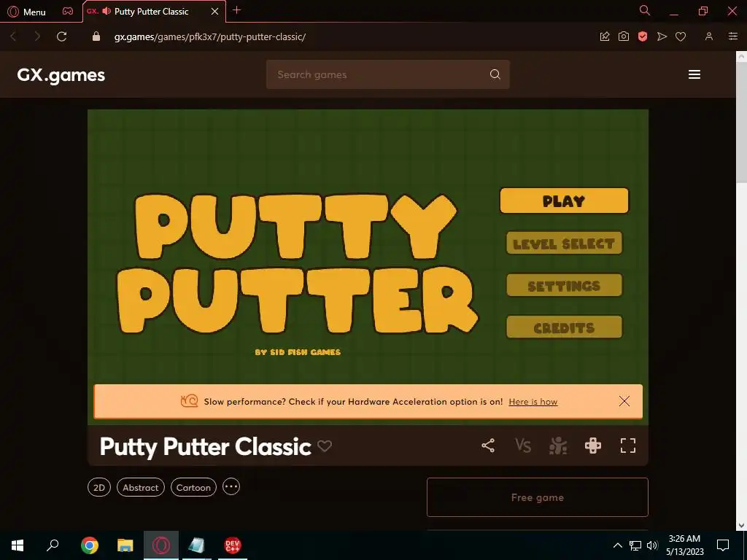Select the Putty Putter Classic tab
747x560 pixels.
click(x=152, y=12)
